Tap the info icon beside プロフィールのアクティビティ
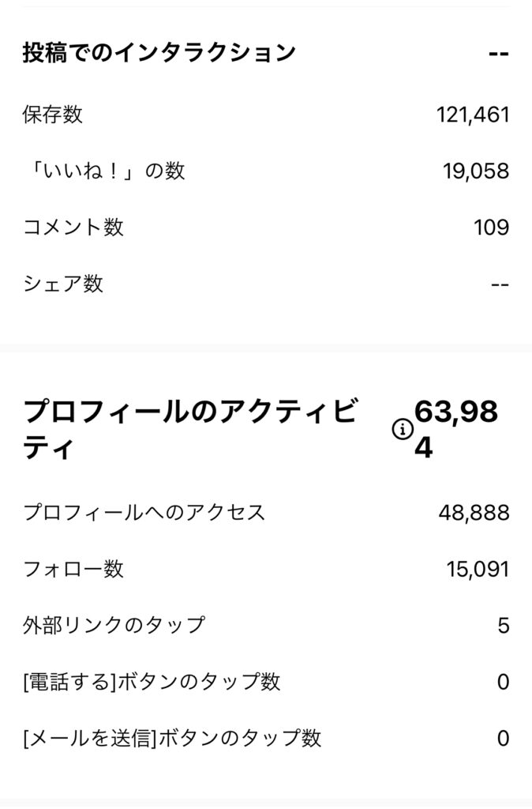The width and height of the screenshot is (532, 809). (403, 429)
